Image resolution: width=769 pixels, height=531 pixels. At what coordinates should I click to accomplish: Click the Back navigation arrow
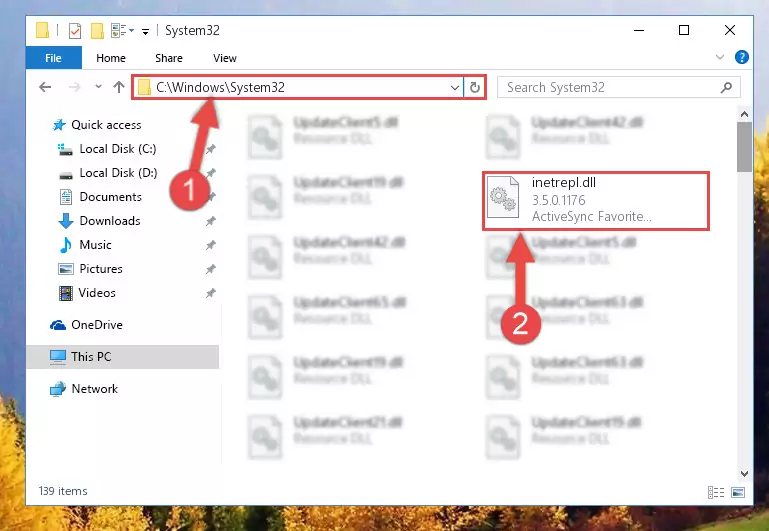(45, 87)
